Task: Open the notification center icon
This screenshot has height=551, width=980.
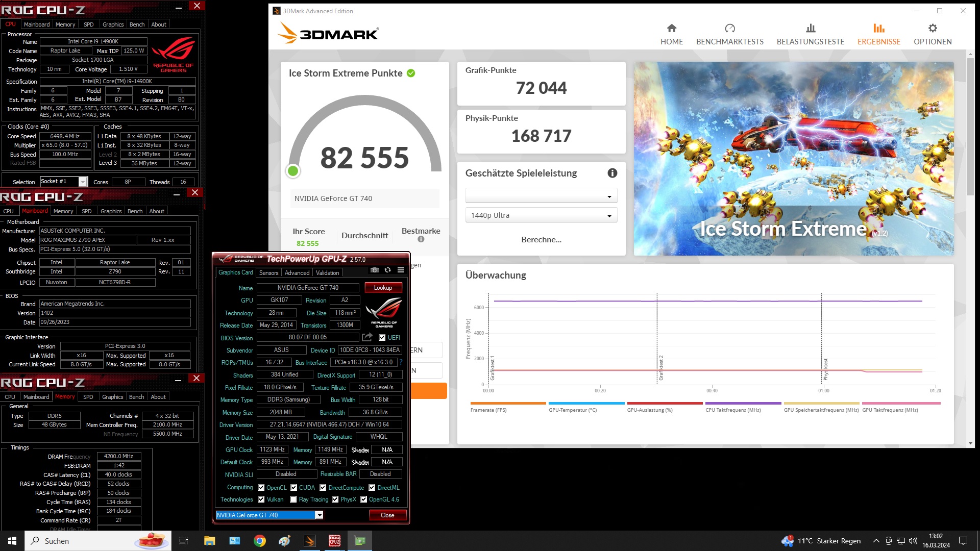Action: (x=963, y=541)
